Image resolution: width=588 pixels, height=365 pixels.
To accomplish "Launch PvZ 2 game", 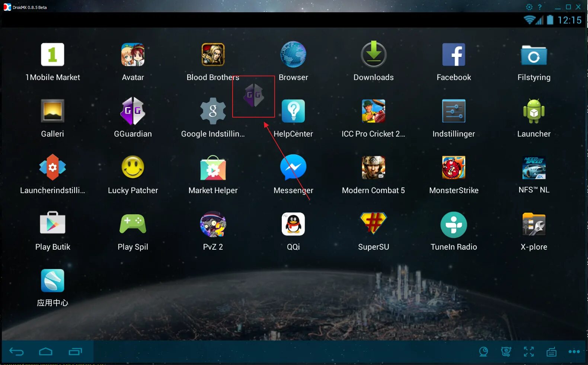I will pyautogui.click(x=213, y=224).
